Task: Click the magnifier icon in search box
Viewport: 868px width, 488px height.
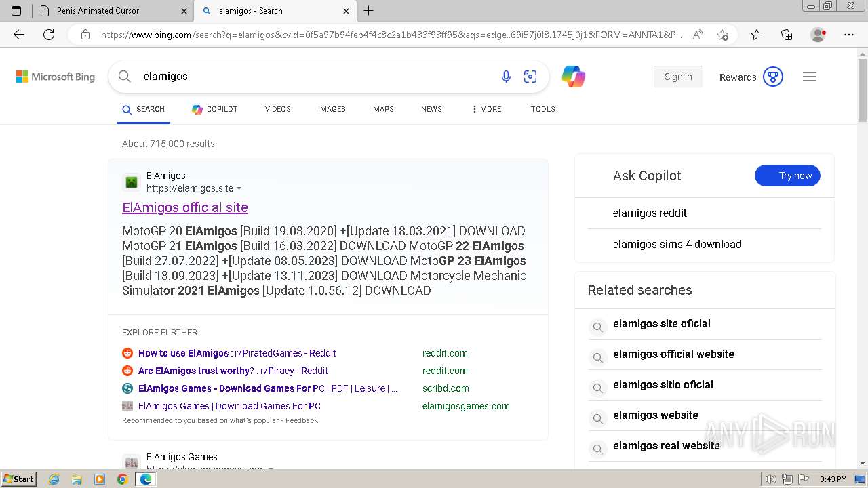Action: (125, 77)
